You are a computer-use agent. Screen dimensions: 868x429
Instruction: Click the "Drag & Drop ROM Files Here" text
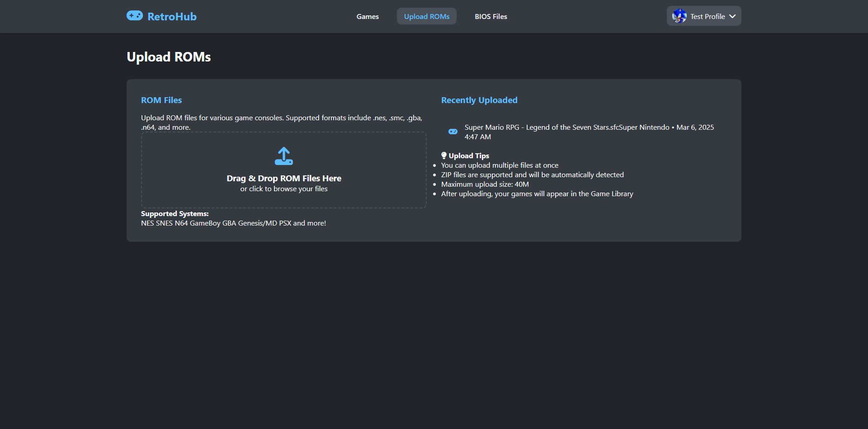tap(283, 179)
